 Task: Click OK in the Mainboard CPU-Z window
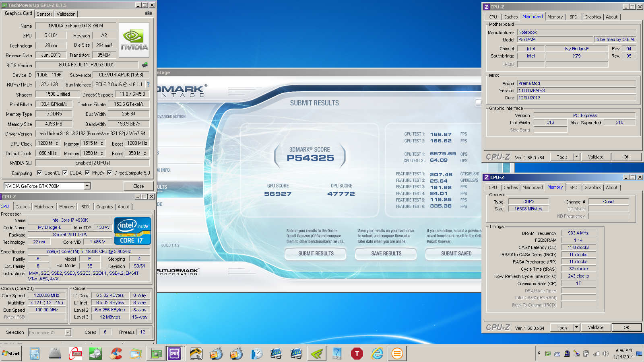(x=626, y=157)
